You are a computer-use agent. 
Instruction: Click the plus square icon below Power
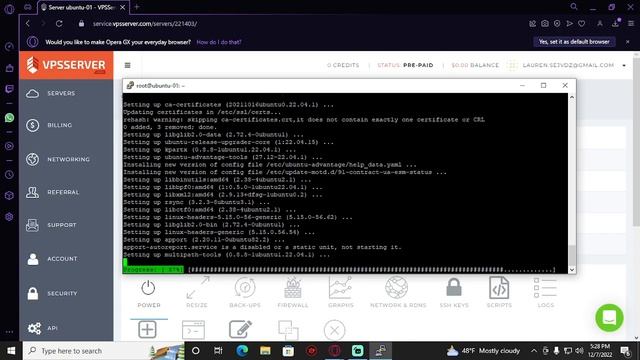[x=147, y=329]
